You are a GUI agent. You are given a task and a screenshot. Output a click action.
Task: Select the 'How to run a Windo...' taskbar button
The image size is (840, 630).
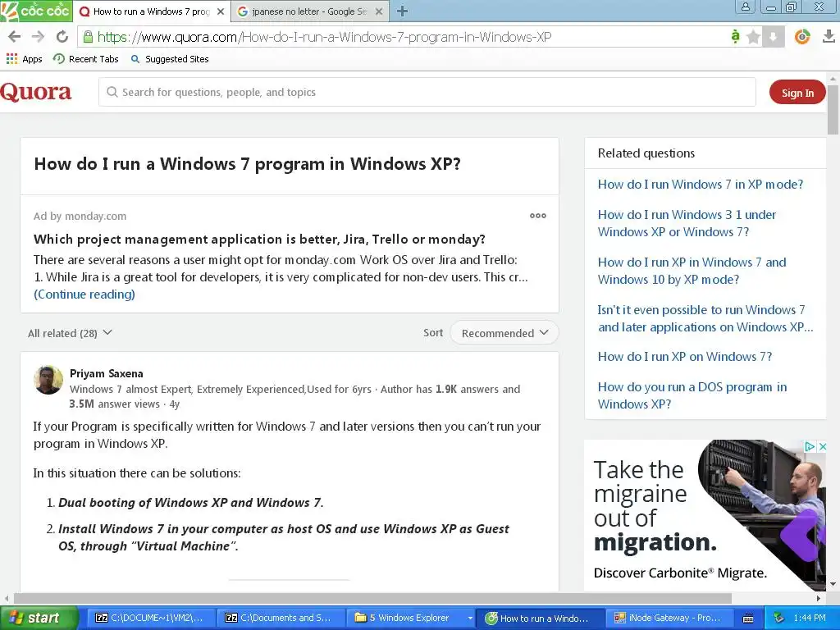point(541,618)
